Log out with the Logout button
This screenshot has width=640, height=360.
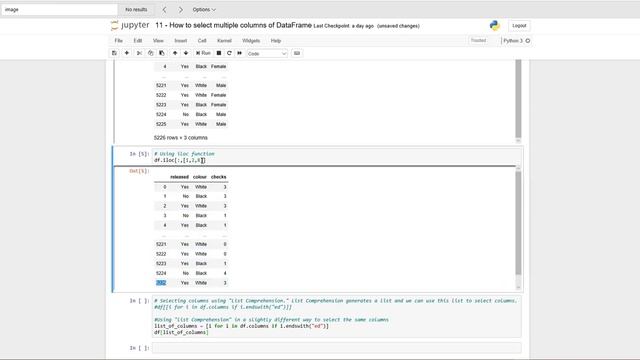519,26
